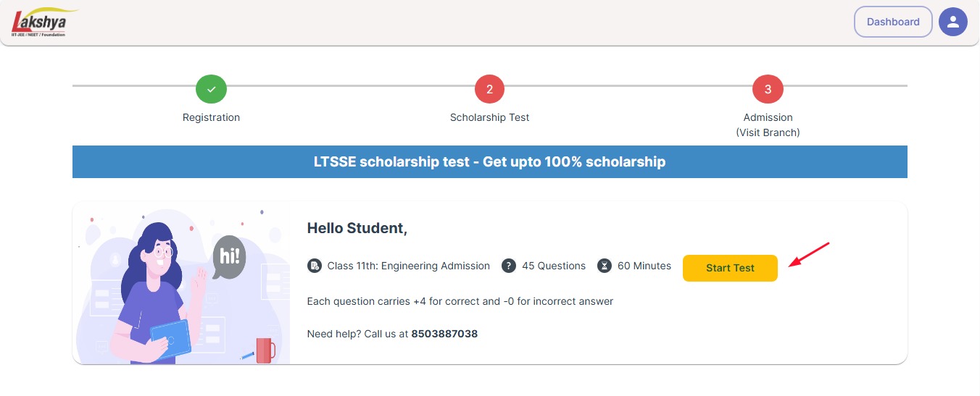Click the 45 Questions text
The height and width of the screenshot is (396, 980).
(554, 266)
